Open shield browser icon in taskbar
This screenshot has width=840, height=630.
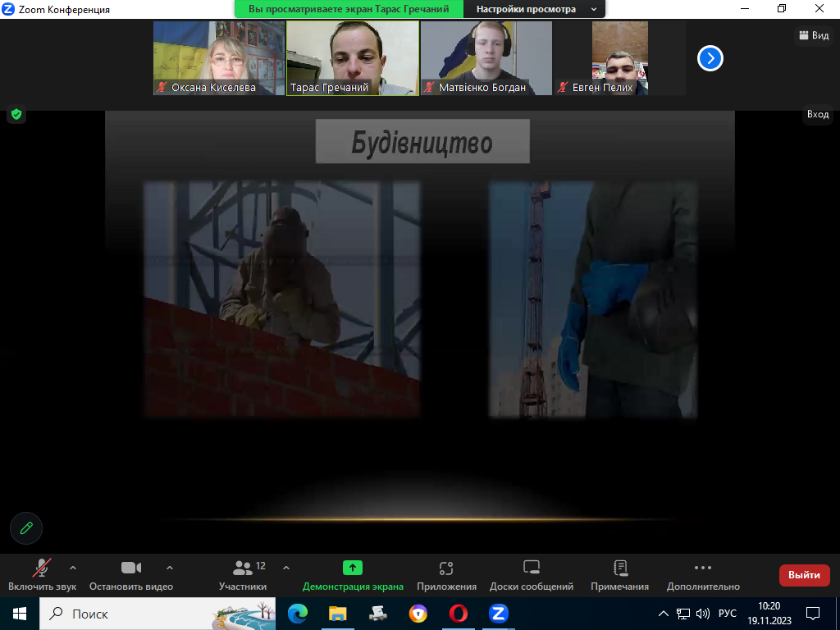click(x=418, y=614)
